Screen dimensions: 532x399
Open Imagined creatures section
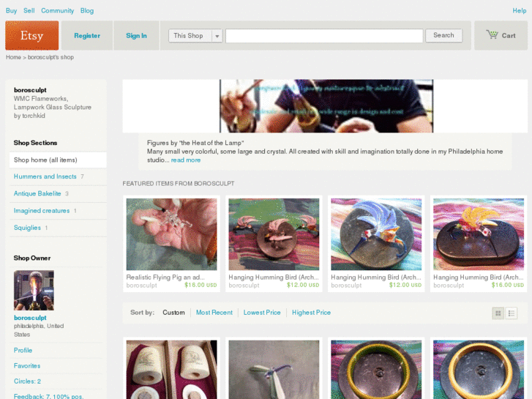click(x=42, y=211)
